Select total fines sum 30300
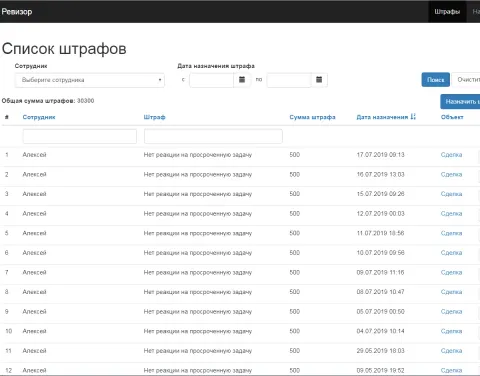 (x=85, y=101)
